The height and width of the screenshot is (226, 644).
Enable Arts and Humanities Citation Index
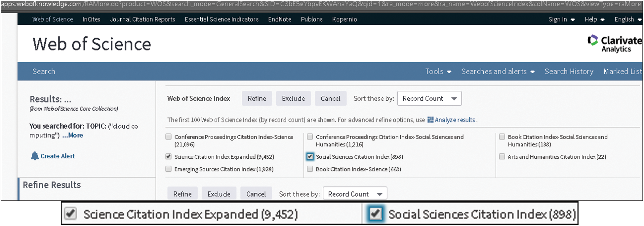(502, 157)
